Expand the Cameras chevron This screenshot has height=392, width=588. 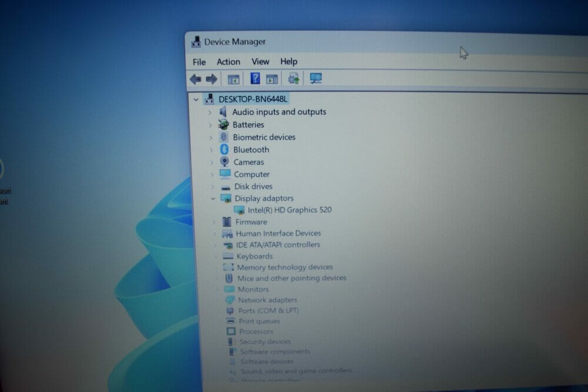[x=212, y=162]
